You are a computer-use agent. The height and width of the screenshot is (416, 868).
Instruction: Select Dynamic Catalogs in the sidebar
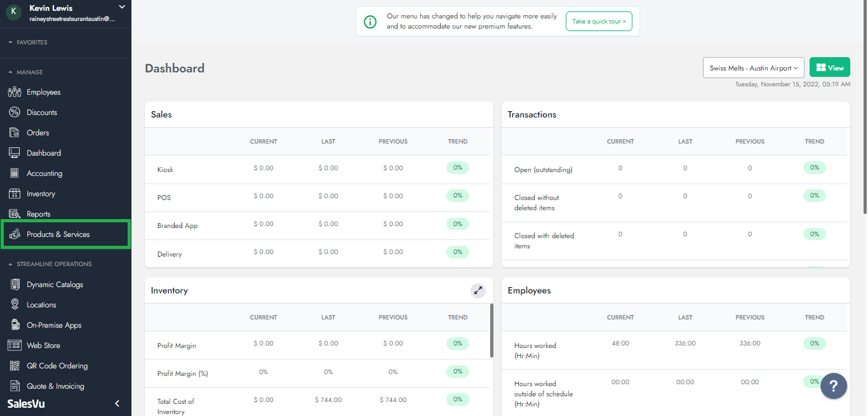pos(55,285)
